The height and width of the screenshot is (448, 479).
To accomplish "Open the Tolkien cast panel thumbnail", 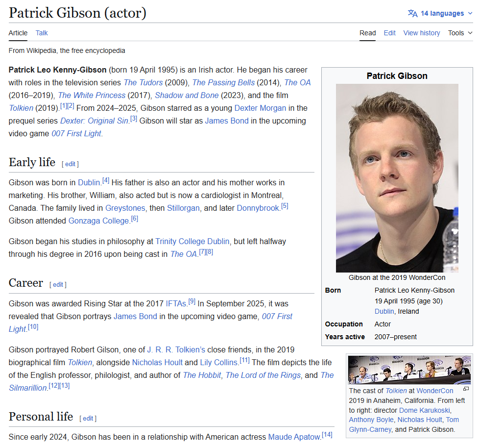I will 409,370.
